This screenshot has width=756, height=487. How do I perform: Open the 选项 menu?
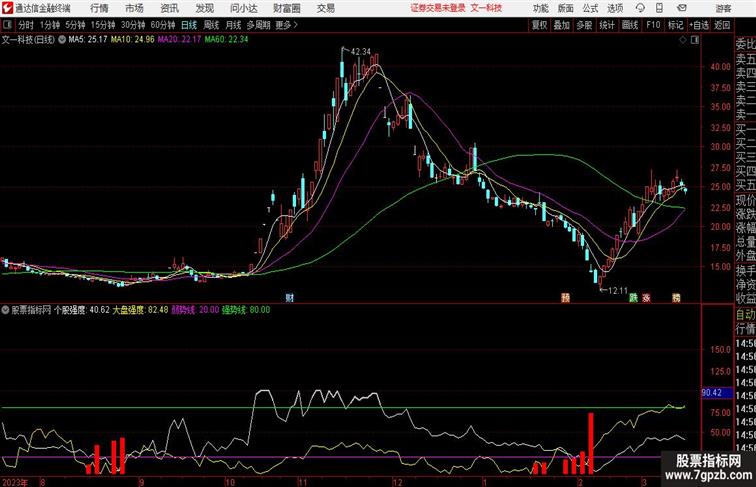pos(615,8)
